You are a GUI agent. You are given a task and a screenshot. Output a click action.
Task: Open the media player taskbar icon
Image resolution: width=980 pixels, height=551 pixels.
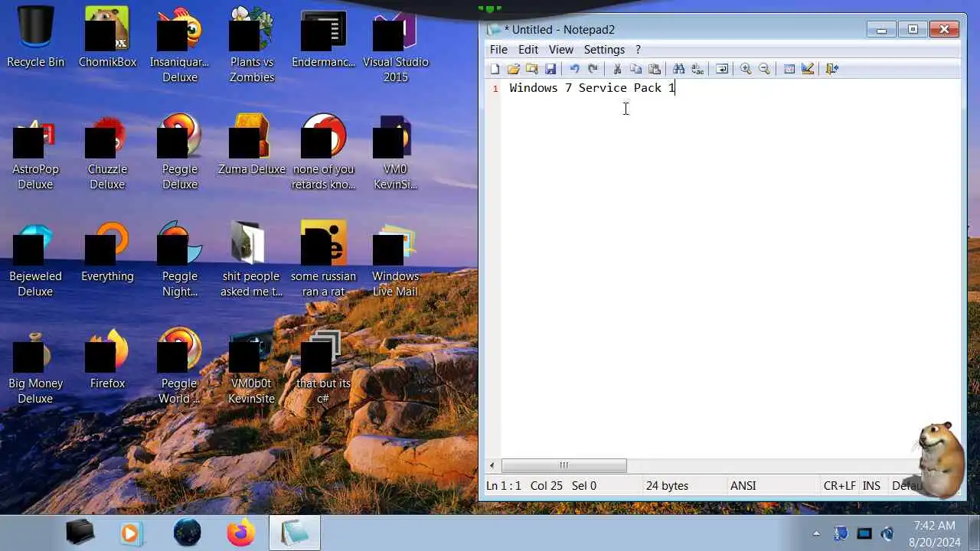click(x=132, y=533)
